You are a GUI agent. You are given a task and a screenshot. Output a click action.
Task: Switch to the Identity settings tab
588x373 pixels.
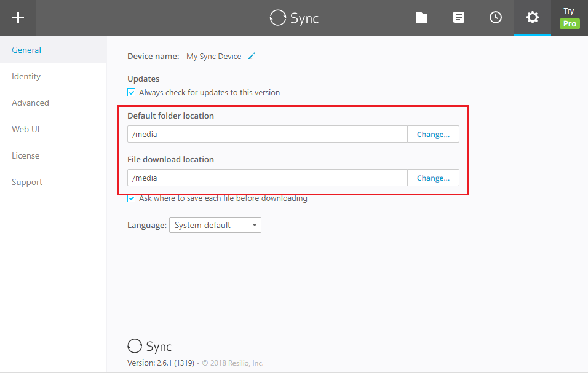(x=26, y=76)
